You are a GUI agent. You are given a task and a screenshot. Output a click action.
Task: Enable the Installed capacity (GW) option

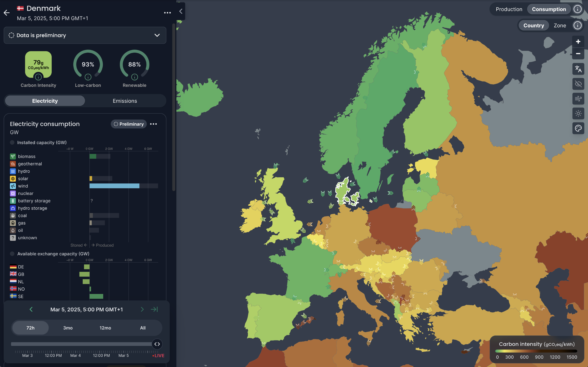12,142
